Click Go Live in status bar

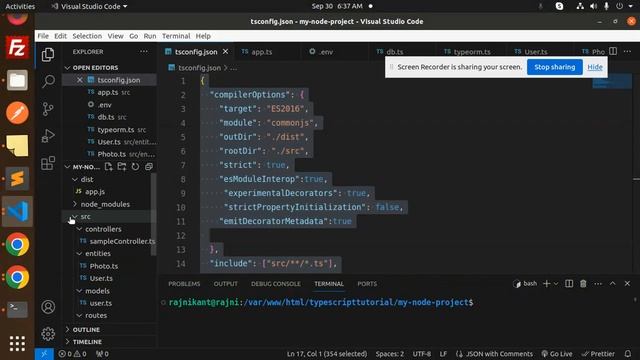[557, 354]
